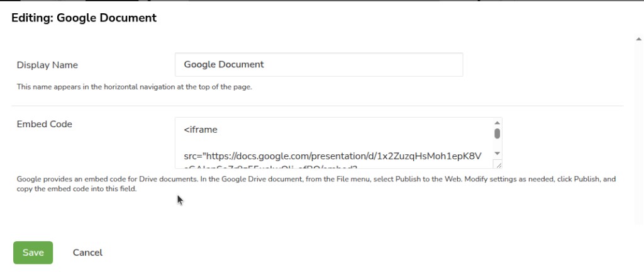The height and width of the screenshot is (272, 644).
Task: Click the Embed Code scrollbar up arrow
Action: tap(497, 123)
